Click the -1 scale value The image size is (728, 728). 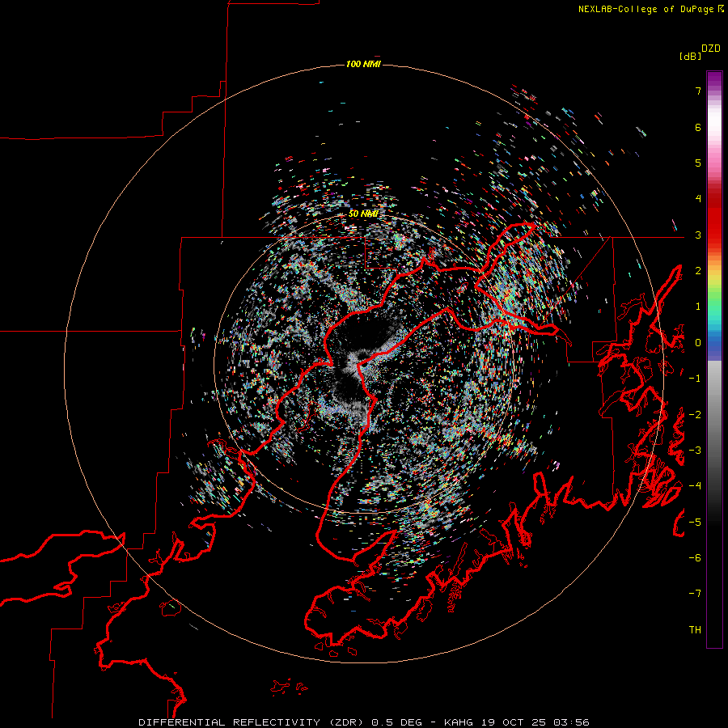(x=695, y=379)
